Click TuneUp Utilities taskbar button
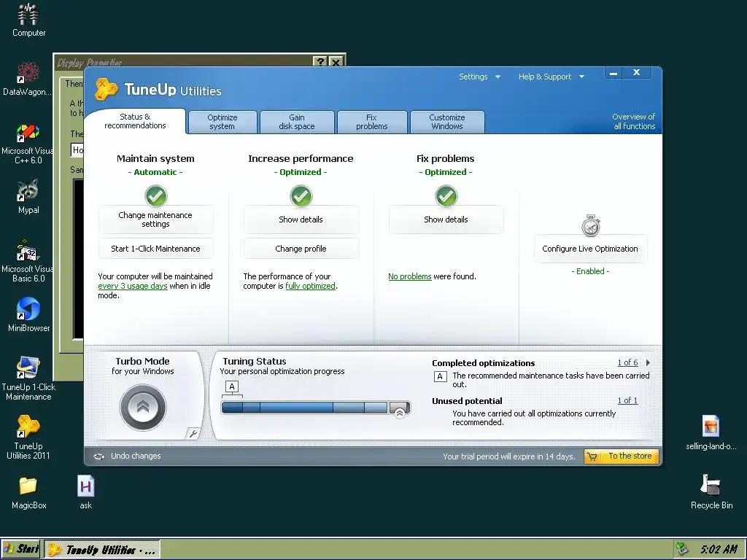The image size is (747, 560). coord(102,550)
